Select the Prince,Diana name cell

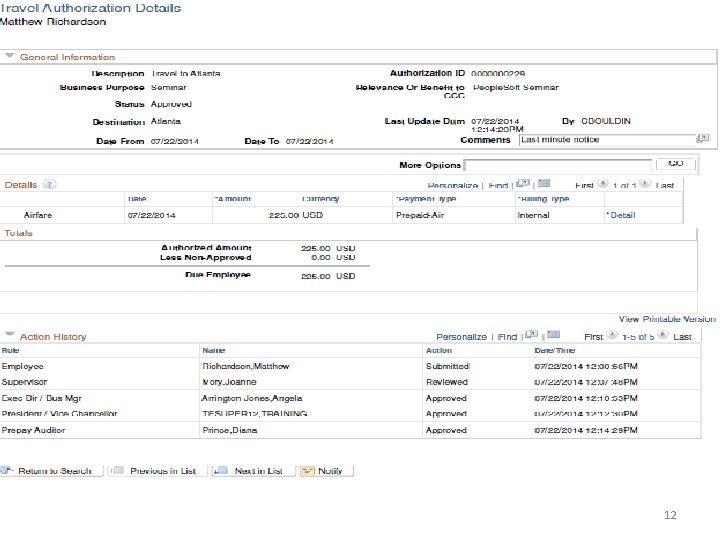coord(230,430)
